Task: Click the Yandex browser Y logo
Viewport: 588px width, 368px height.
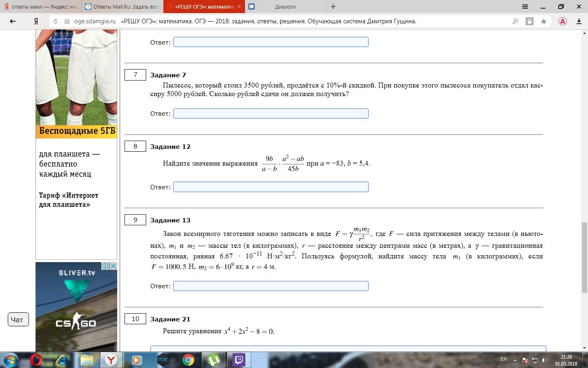Action: 37,21
